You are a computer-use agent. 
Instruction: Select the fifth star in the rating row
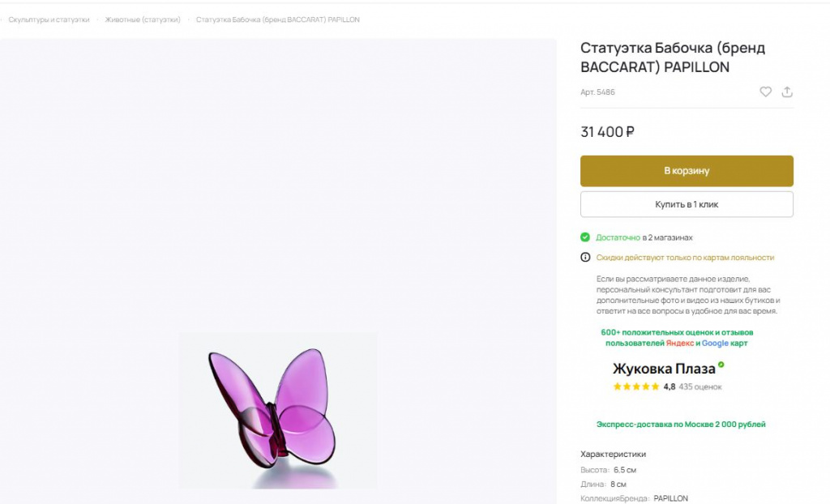[x=653, y=387]
